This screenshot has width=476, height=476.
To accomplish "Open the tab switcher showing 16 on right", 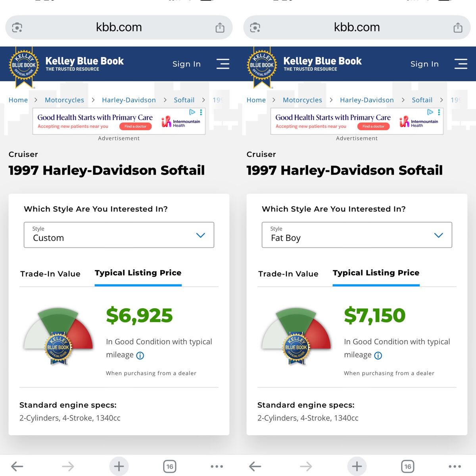I will [408, 466].
